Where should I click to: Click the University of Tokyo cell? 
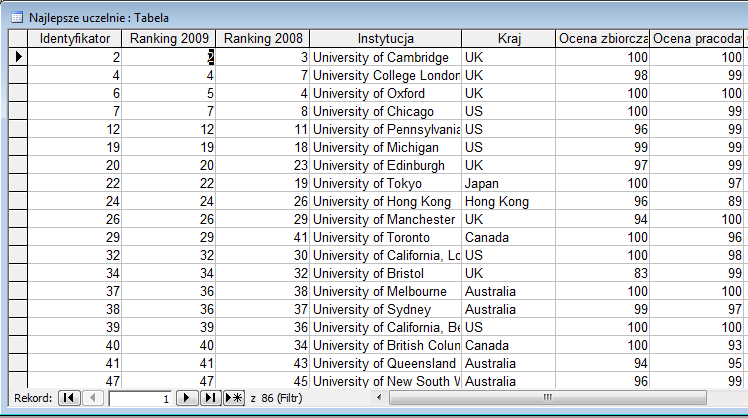385,183
